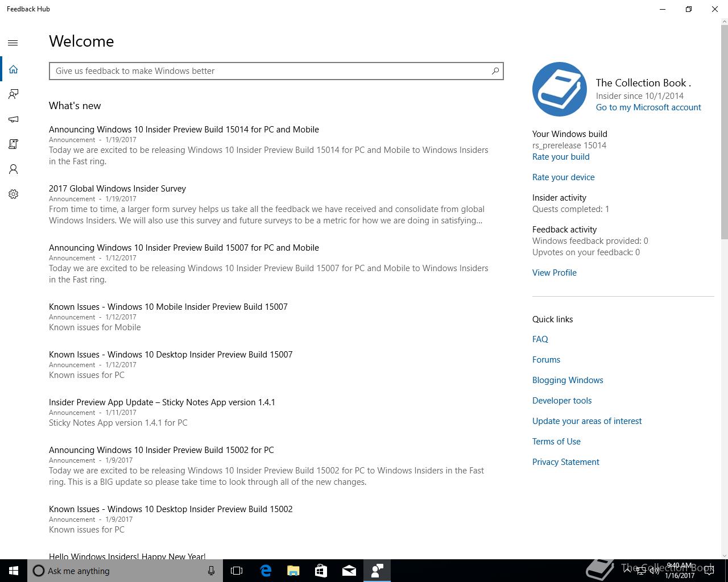
Task: Open the Mail taskbar icon
Action: pyautogui.click(x=349, y=571)
